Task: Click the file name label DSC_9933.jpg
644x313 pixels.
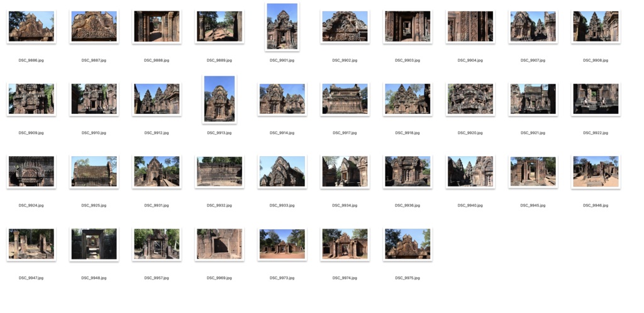Action: tap(282, 205)
